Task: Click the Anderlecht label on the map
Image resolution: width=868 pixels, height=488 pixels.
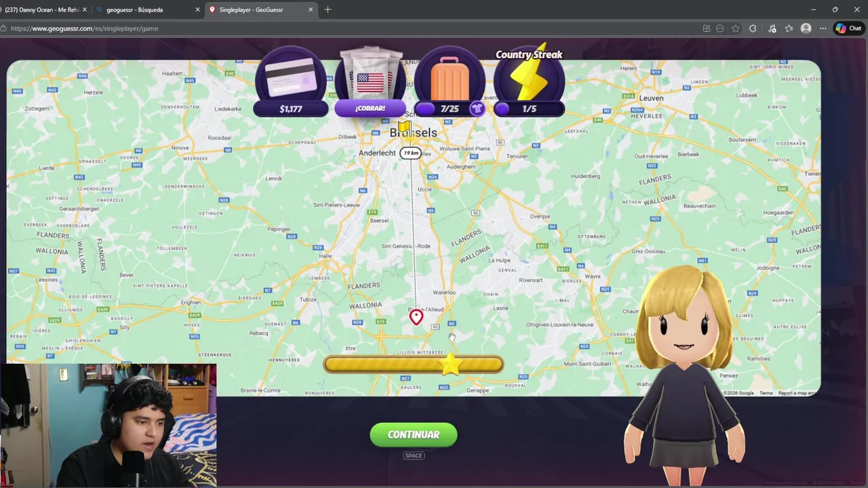Action: click(x=377, y=153)
